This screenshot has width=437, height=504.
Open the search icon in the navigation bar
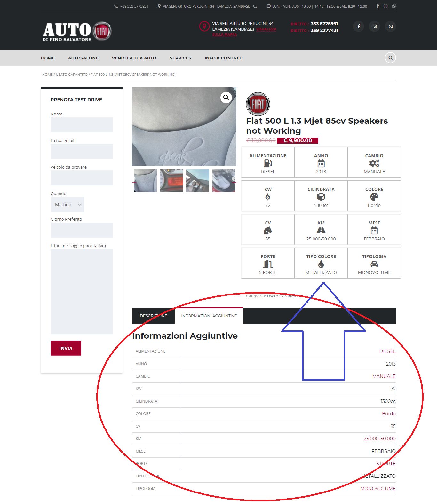pos(390,58)
